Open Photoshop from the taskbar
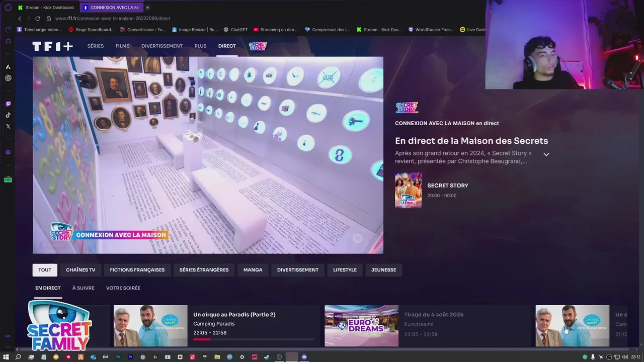644x362 pixels. tap(118, 357)
